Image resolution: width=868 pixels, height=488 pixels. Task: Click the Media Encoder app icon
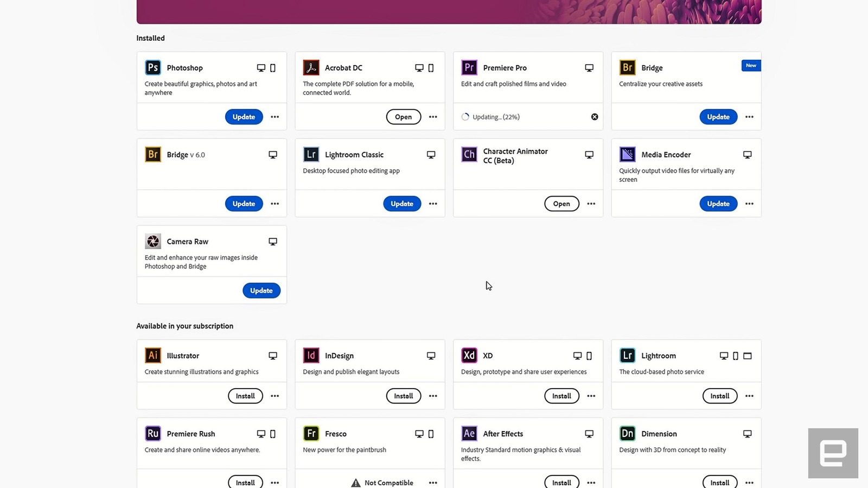[x=627, y=155]
